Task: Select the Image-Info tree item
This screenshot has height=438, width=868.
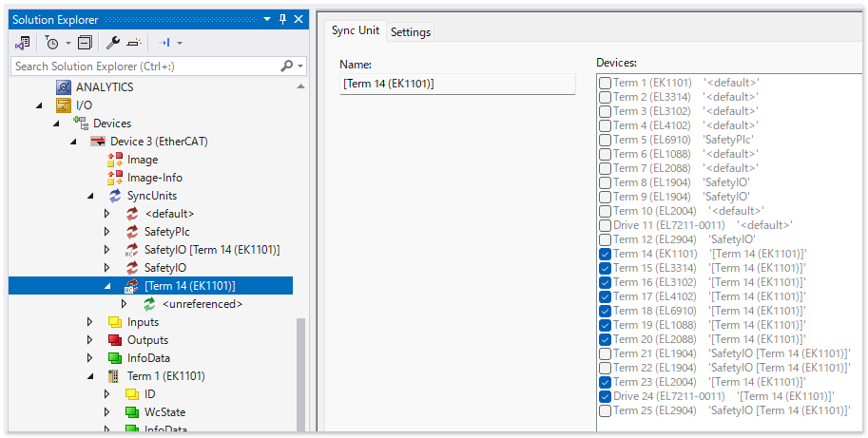Action: [x=154, y=178]
